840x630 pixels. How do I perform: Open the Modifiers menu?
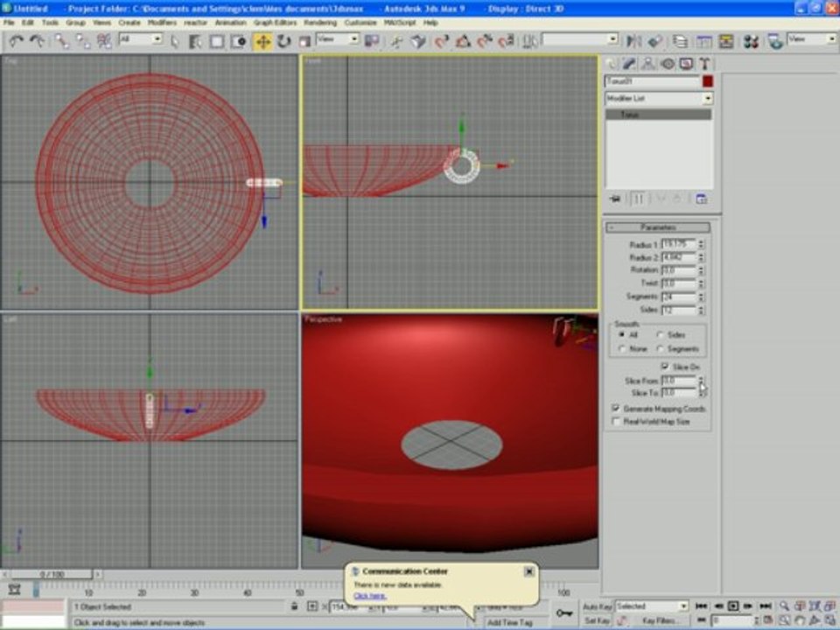pos(162,22)
